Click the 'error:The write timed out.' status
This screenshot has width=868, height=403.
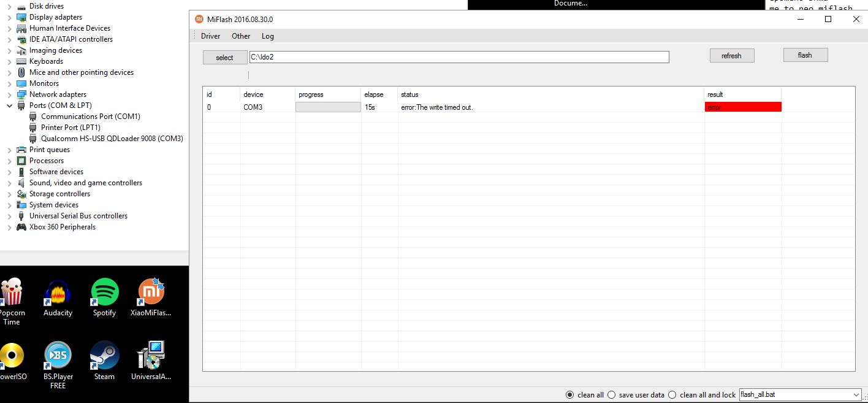437,107
